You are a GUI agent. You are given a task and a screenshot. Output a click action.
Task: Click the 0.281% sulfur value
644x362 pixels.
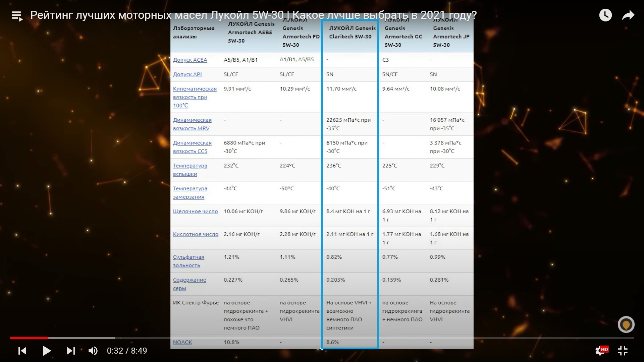[x=439, y=280]
